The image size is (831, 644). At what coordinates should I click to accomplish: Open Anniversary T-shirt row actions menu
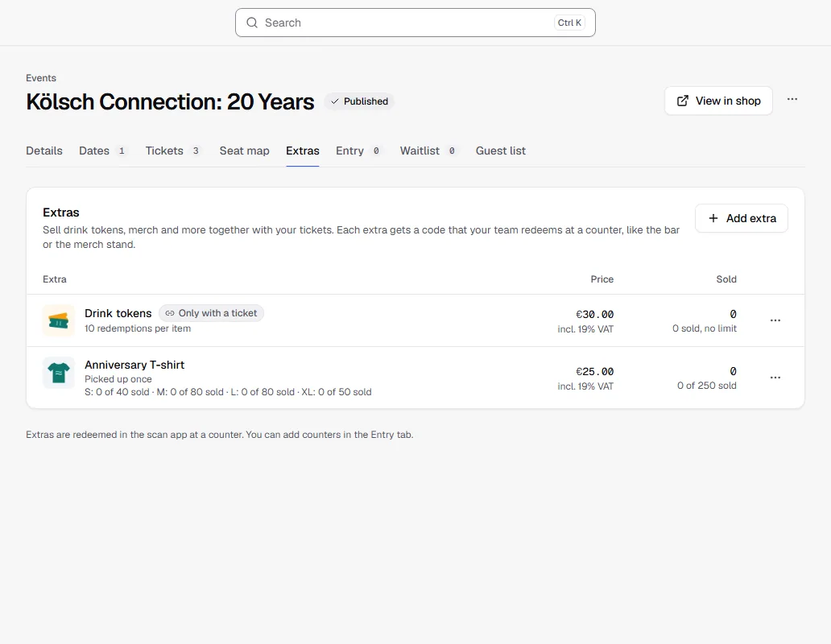pos(775,378)
